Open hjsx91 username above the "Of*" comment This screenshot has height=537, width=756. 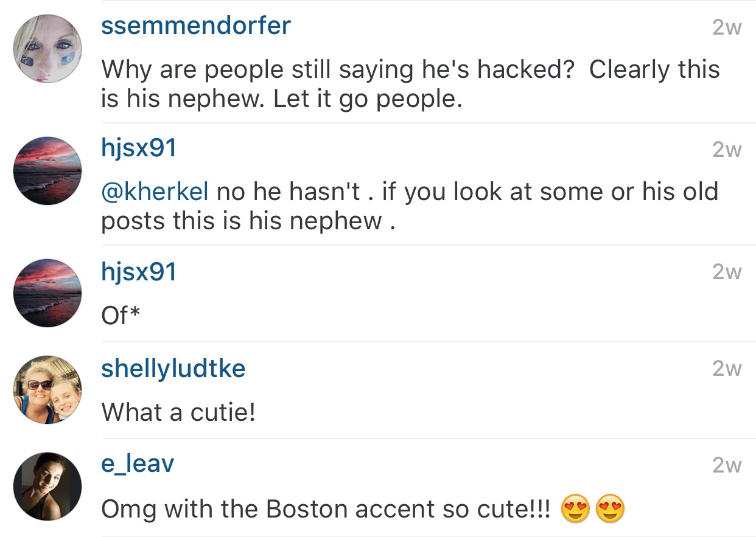coord(139,271)
